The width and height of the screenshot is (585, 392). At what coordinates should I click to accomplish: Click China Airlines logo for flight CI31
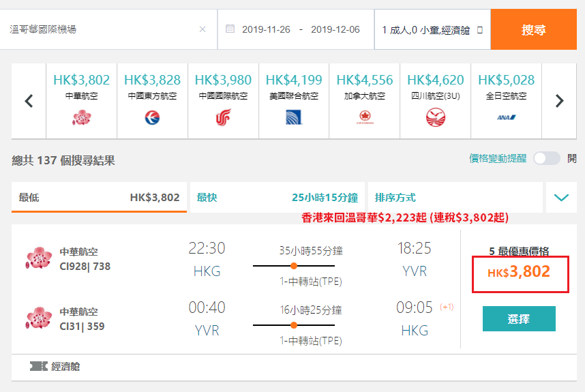point(39,318)
